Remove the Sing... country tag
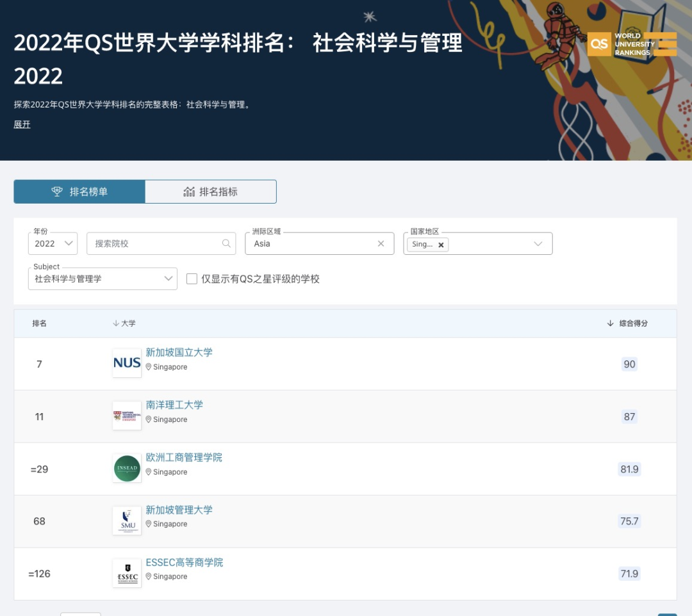 [441, 245]
